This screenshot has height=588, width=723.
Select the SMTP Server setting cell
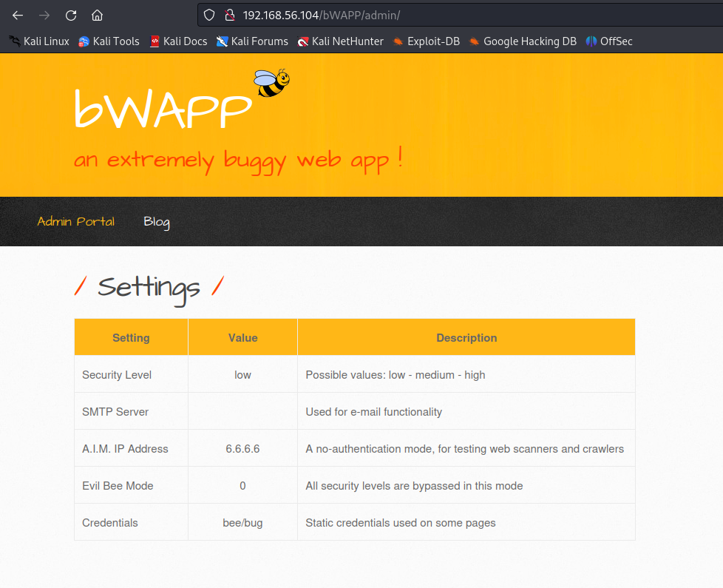pos(131,411)
